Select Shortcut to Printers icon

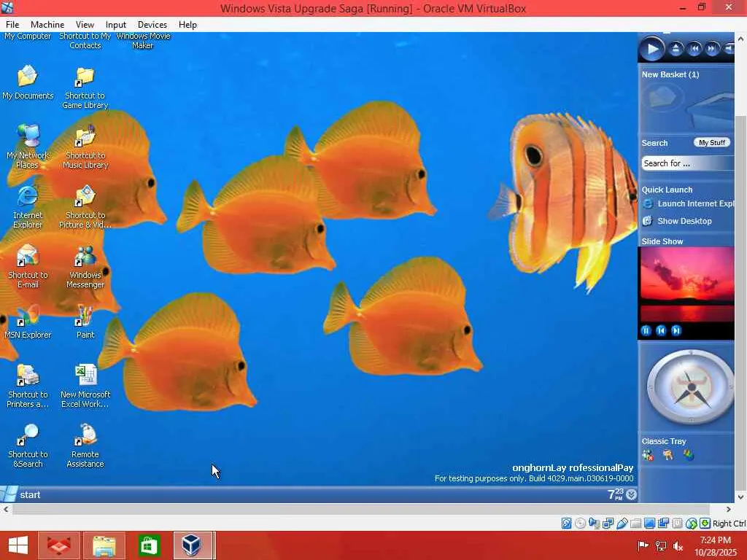pyautogui.click(x=28, y=386)
